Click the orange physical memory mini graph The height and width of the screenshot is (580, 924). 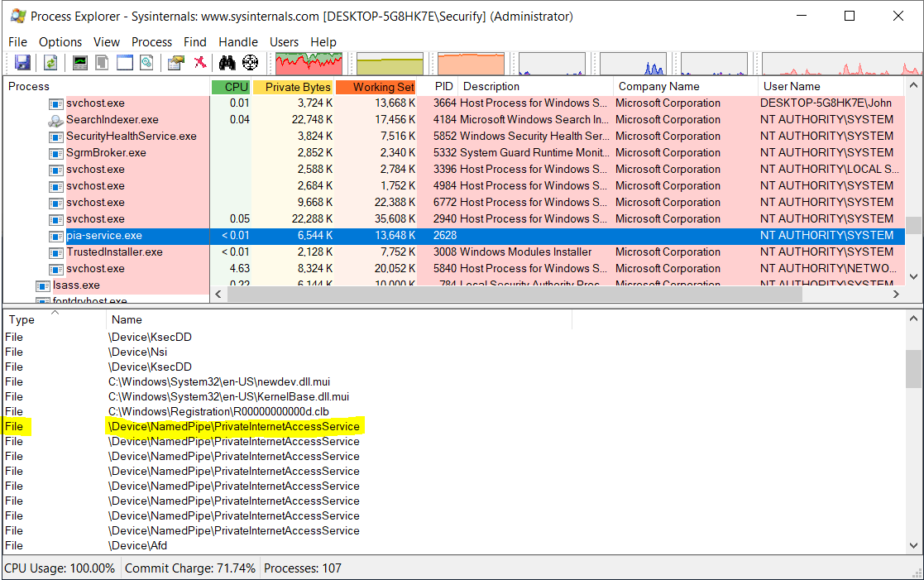[471, 64]
